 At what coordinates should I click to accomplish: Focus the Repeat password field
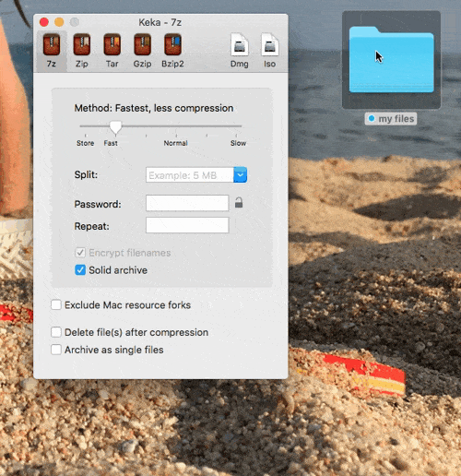tap(187, 225)
